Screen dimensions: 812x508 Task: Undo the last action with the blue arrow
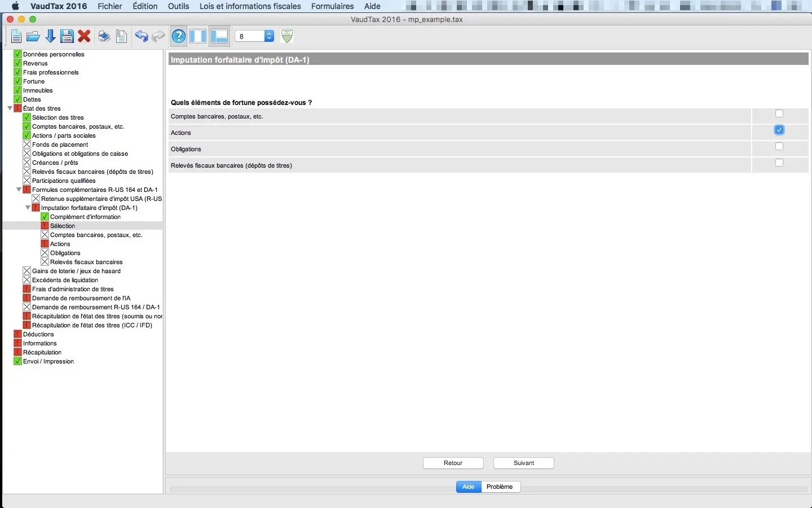(x=142, y=37)
